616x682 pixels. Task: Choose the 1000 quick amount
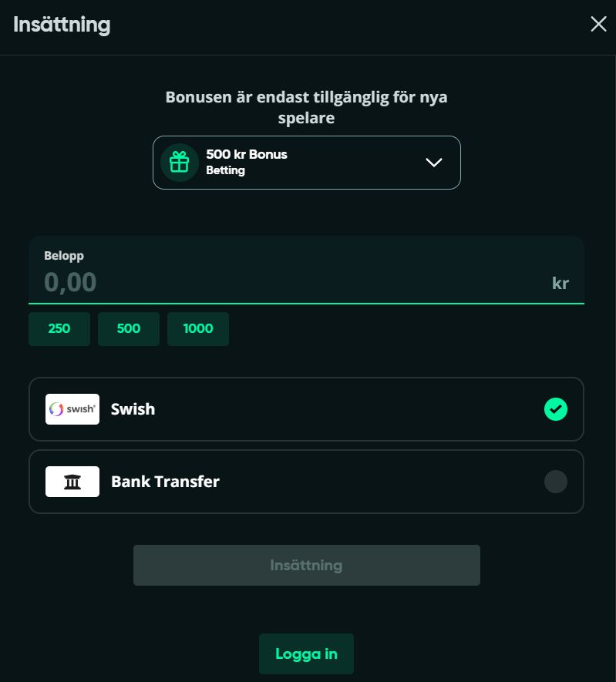point(198,329)
